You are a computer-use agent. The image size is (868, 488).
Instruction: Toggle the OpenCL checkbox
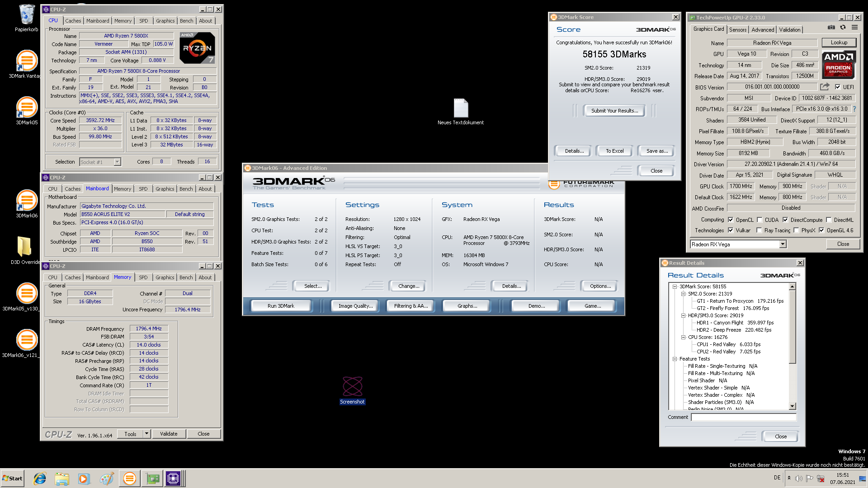[x=731, y=220]
